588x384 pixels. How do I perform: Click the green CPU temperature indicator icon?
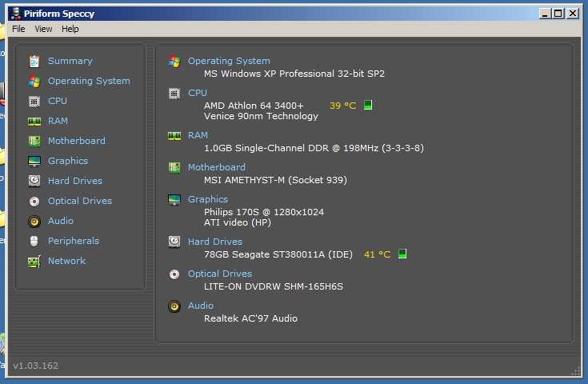(x=368, y=105)
